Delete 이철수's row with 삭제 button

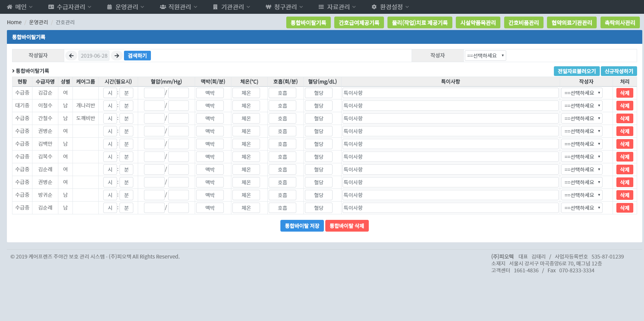tap(624, 106)
